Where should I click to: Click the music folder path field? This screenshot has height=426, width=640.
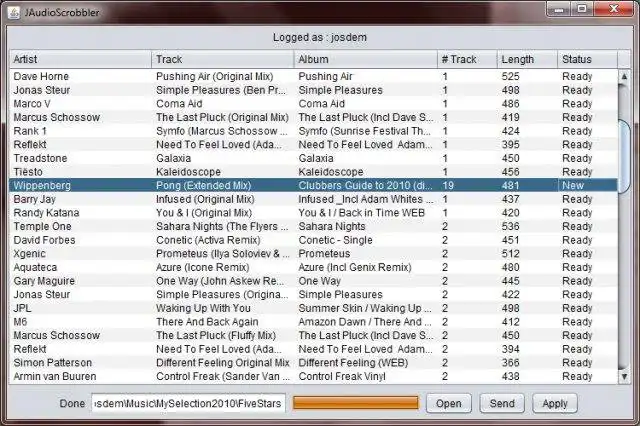188,403
